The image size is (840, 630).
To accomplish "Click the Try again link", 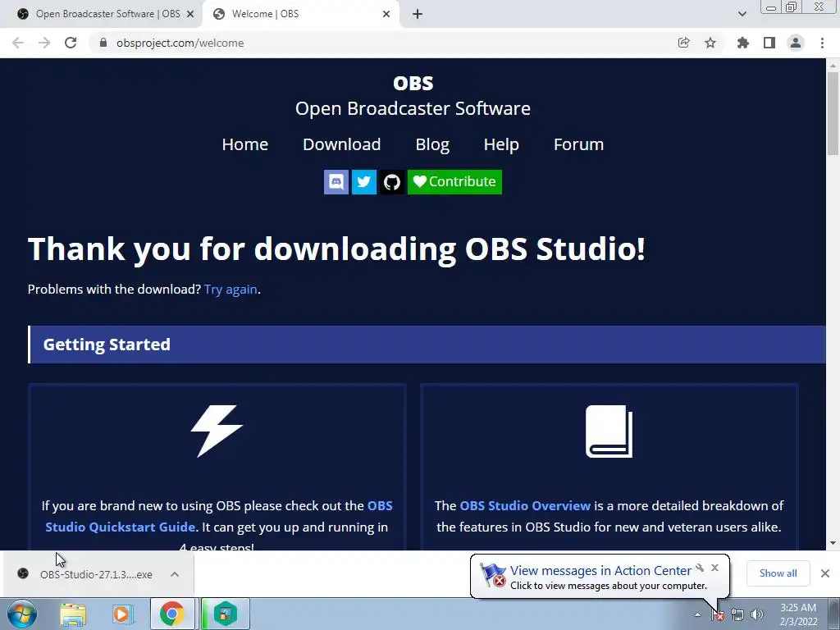I will pyautogui.click(x=231, y=290).
